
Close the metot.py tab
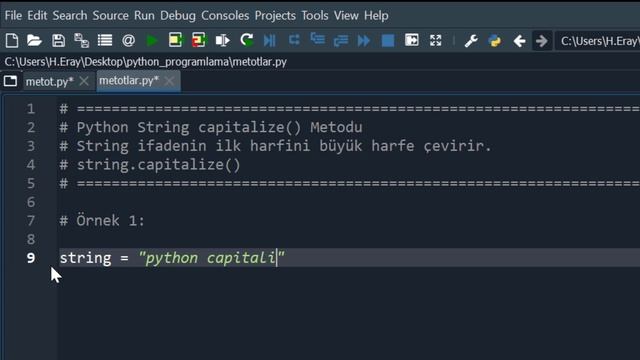[x=84, y=81]
